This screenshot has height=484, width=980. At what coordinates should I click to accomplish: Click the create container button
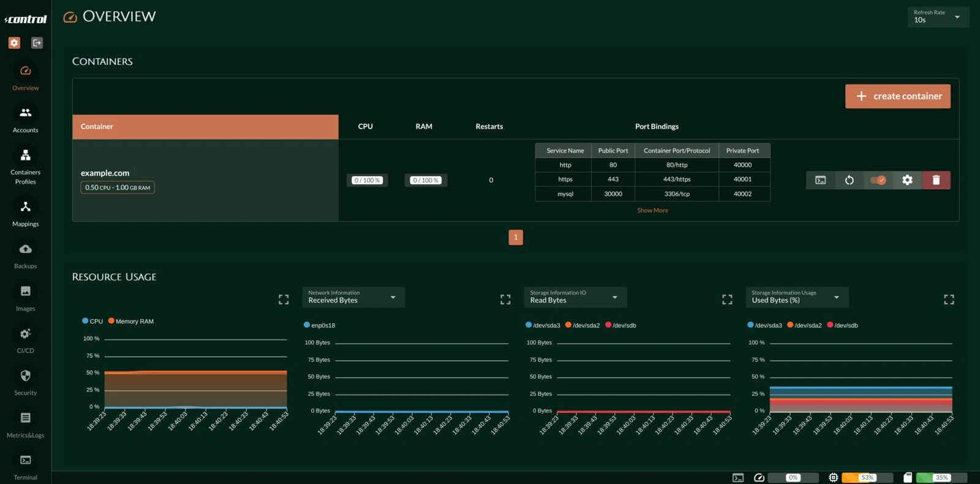[897, 96]
